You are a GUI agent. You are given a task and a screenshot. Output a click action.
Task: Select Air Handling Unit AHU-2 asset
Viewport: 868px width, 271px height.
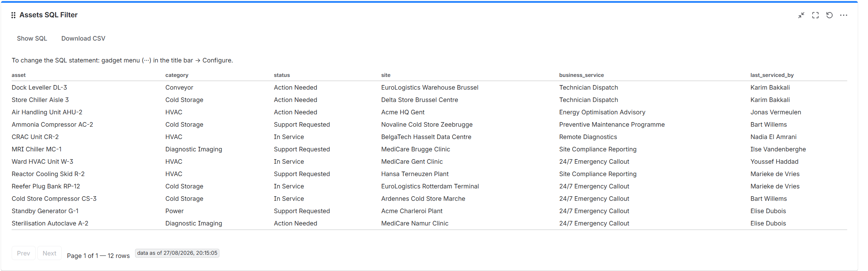click(x=47, y=112)
